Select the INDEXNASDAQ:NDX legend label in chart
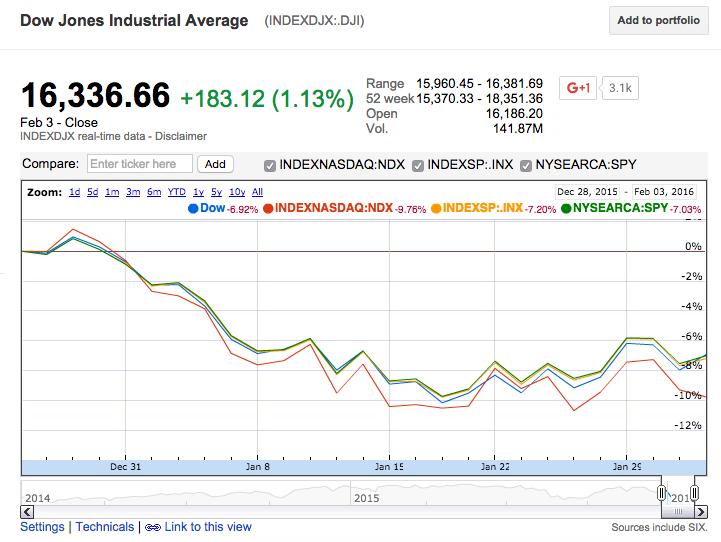Image resolution: width=721 pixels, height=542 pixels. pos(334,208)
